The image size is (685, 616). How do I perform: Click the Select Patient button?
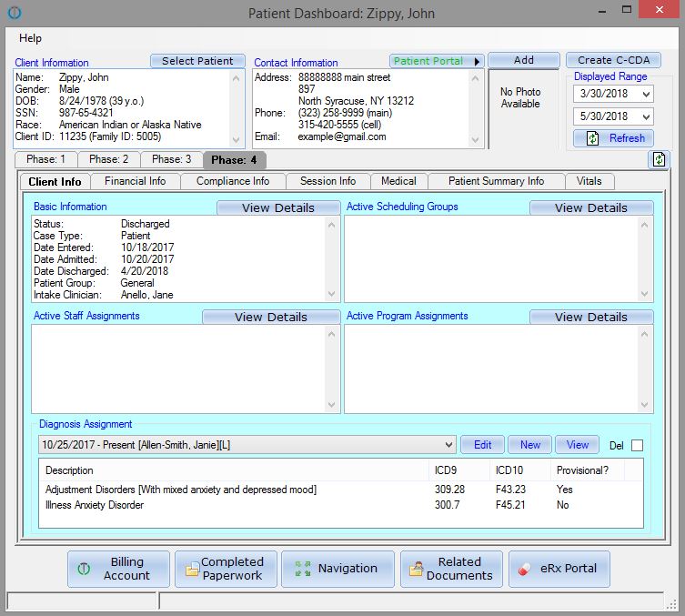[197, 61]
